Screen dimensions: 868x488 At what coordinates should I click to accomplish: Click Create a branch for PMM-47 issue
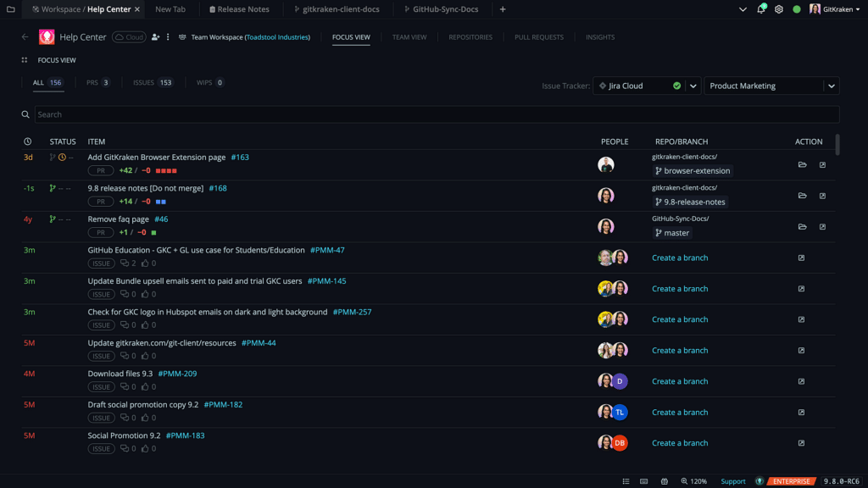tap(680, 258)
